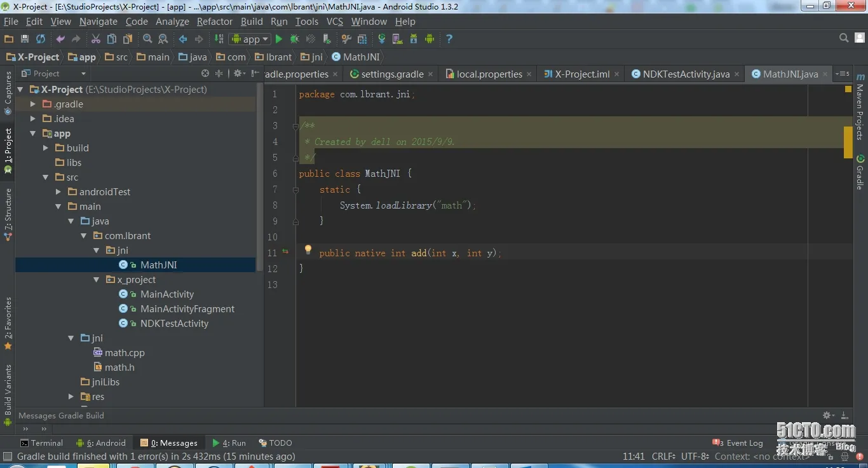The image size is (868, 468).
Task: Run app with the green play icon
Action: (x=278, y=39)
